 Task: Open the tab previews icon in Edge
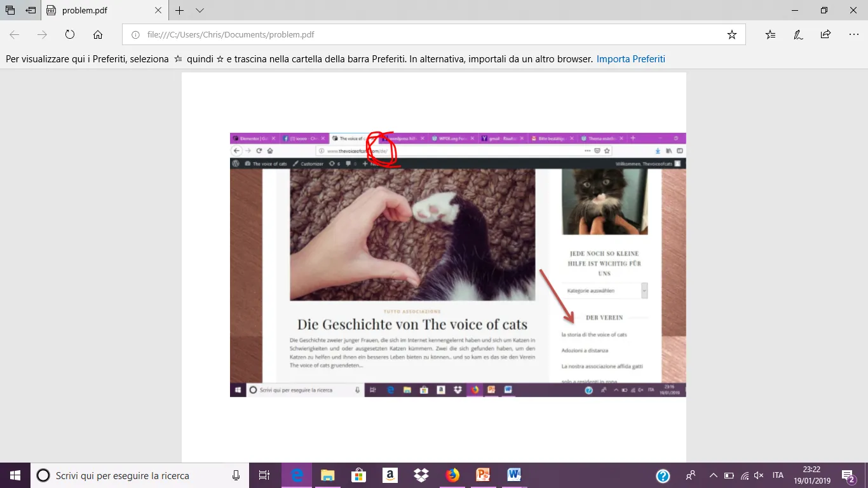coord(10,11)
